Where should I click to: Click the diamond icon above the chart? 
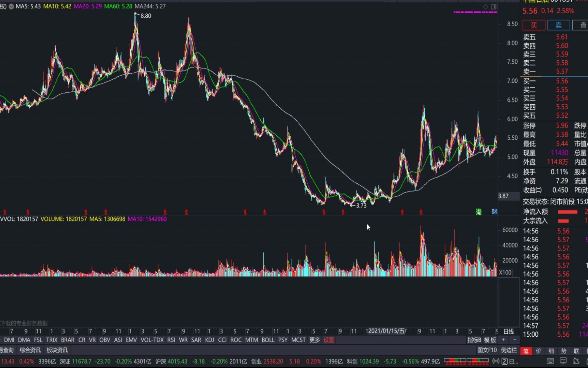(x=486, y=6)
